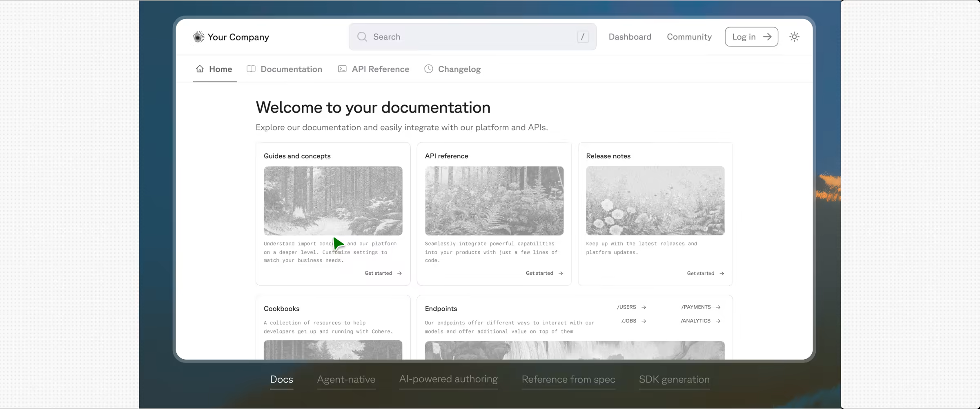980x409 pixels.
Task: Click the 'Keep up with the latest releases' text
Action: tap(641, 248)
